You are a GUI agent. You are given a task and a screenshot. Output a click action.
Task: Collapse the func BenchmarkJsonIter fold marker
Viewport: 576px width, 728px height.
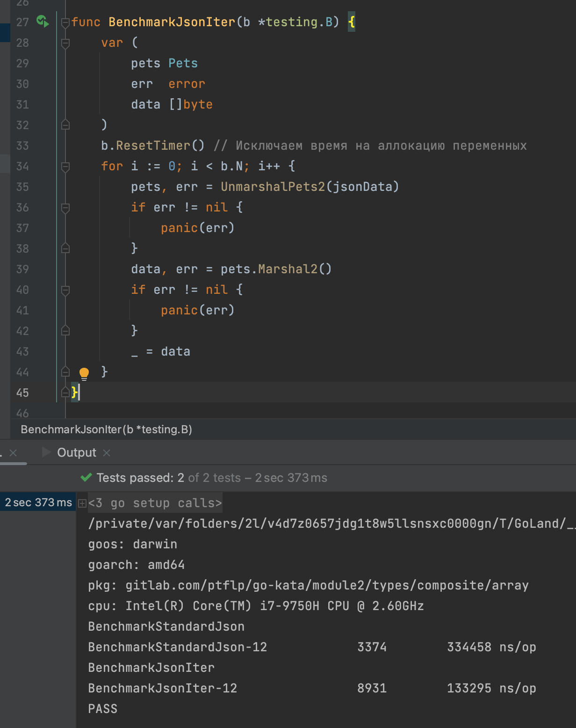click(x=65, y=22)
